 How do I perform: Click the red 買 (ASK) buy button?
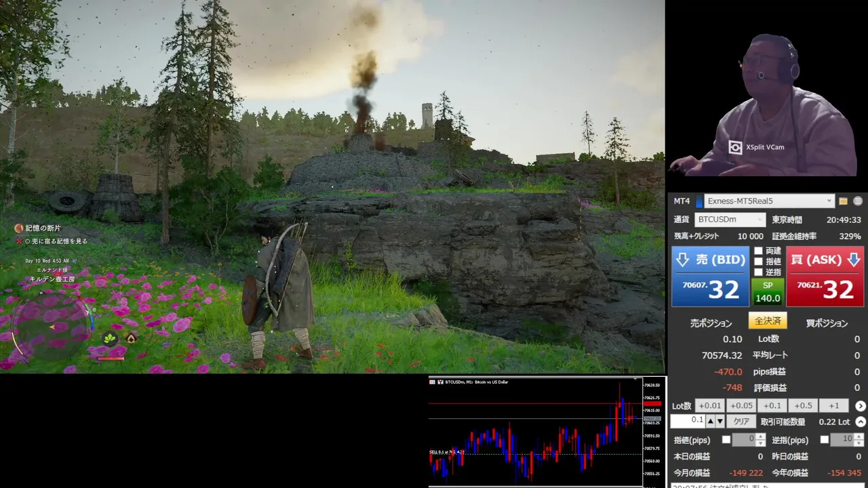(x=825, y=277)
